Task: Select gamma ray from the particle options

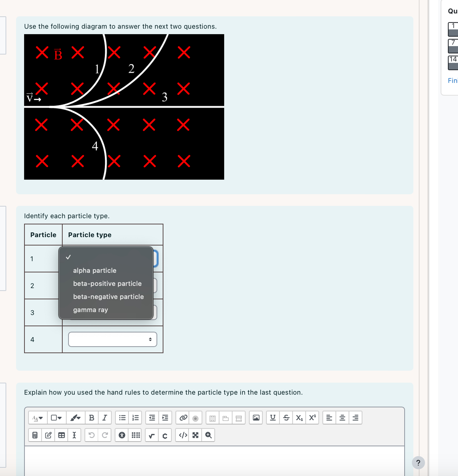Action: [x=91, y=310]
